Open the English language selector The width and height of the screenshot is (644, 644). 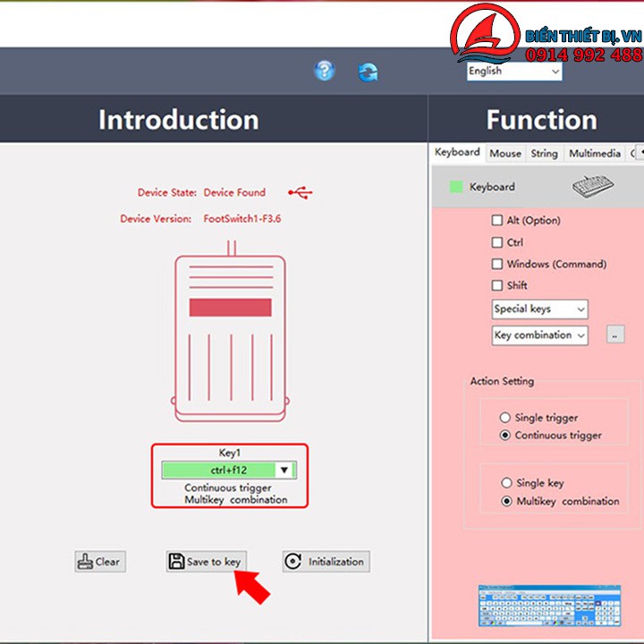click(x=514, y=72)
